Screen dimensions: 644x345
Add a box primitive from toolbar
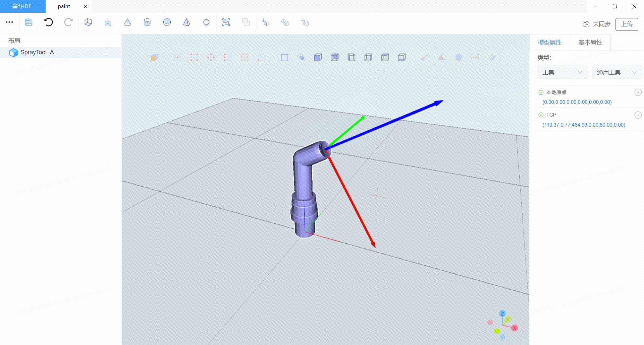click(x=88, y=22)
